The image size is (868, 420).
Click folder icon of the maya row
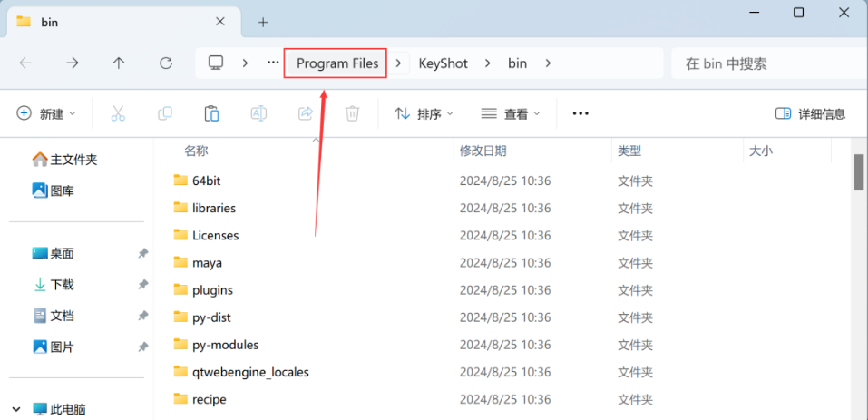[180, 262]
